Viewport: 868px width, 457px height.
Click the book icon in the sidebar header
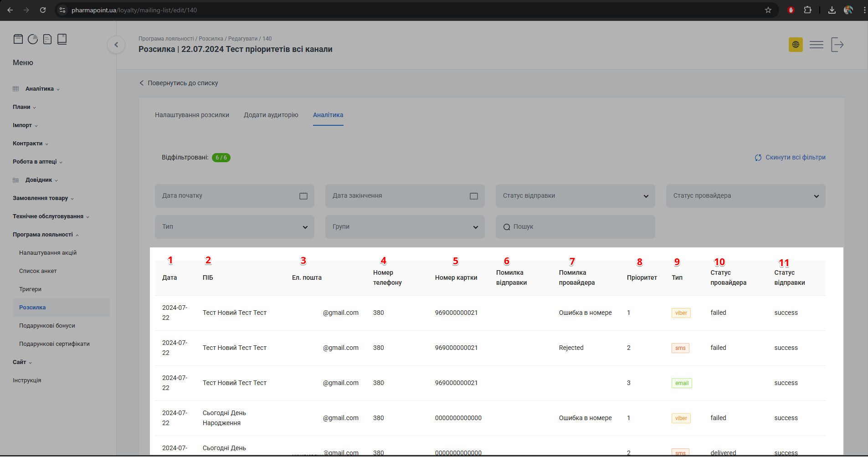[x=62, y=39]
